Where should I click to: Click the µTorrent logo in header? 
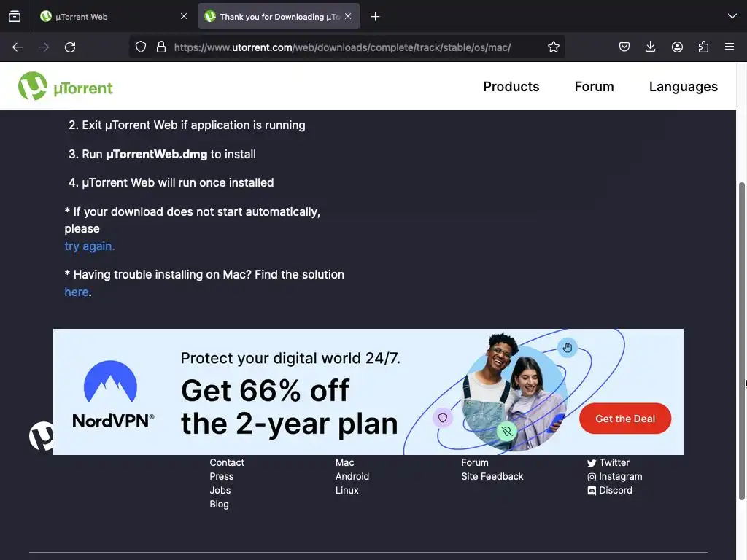click(66, 86)
